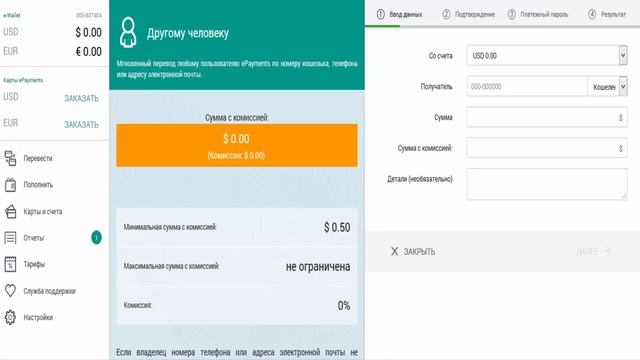Viewport: 640px width, 360px height.
Task: Click the minimum amount value $ 0.50
Action: click(x=337, y=227)
